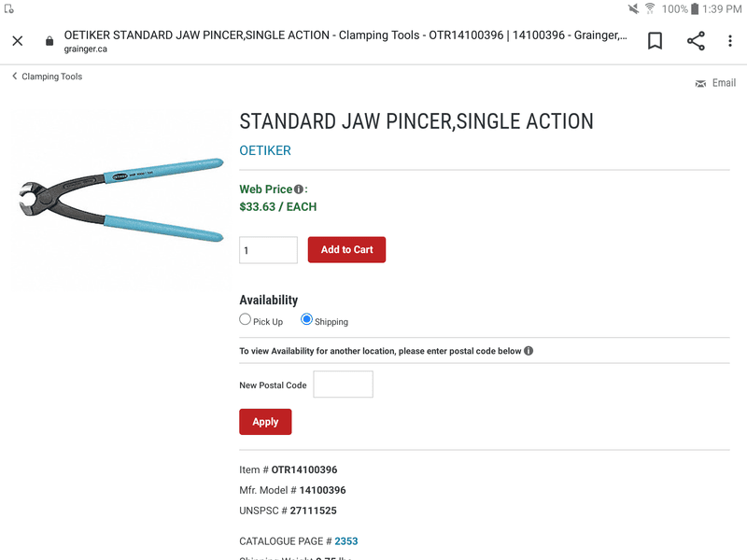The width and height of the screenshot is (747, 560).
Task: Select the $33.63 / EACH price
Action: (277, 207)
